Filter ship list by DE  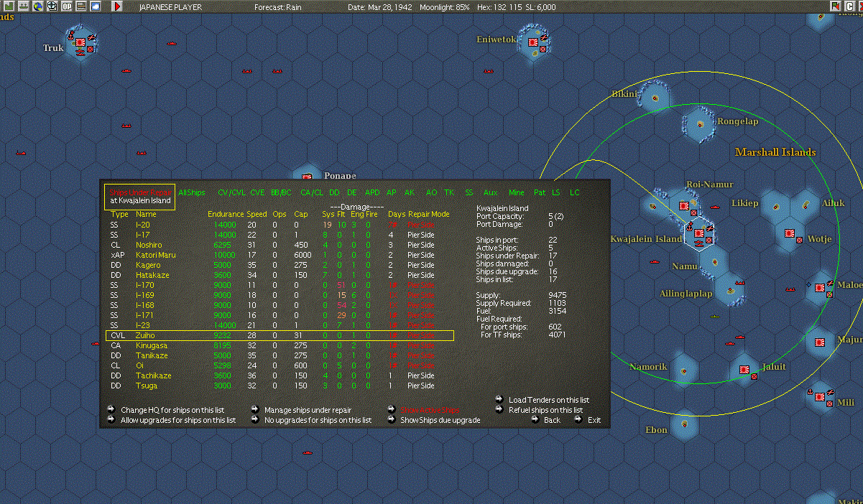[x=351, y=192]
